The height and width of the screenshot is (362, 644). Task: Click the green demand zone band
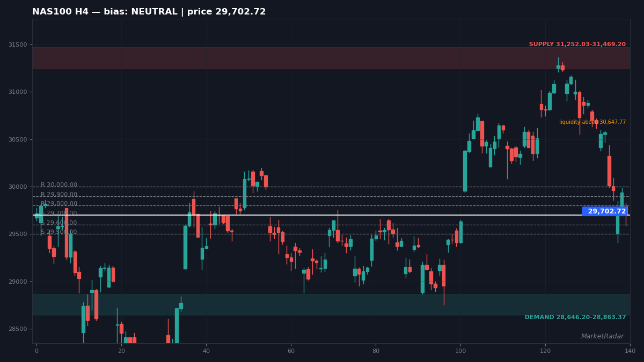tap(331, 305)
